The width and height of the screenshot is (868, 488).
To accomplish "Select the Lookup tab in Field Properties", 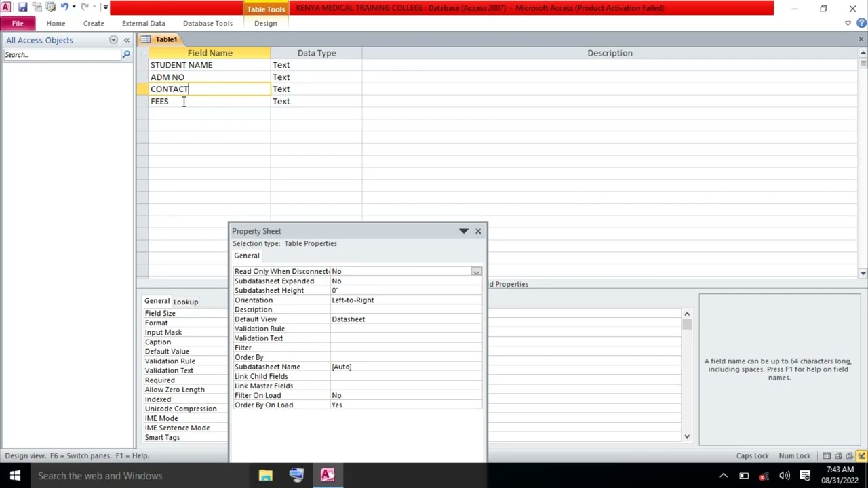I will click(x=185, y=302).
